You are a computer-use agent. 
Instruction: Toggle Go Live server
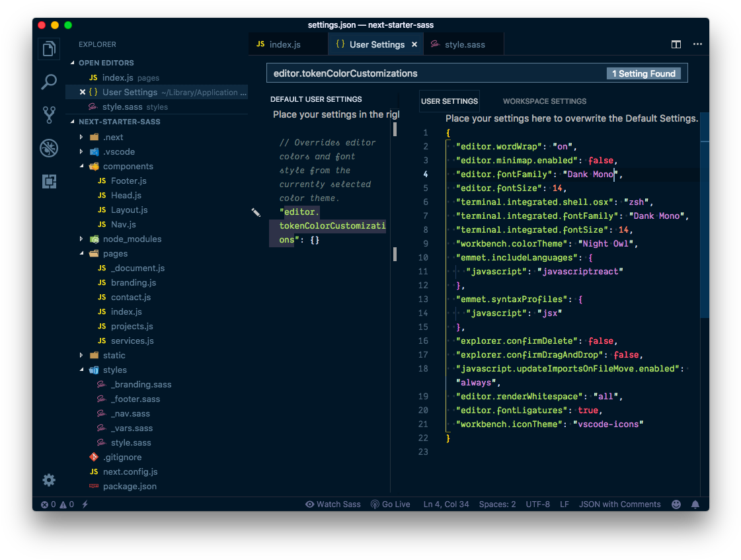(390, 504)
